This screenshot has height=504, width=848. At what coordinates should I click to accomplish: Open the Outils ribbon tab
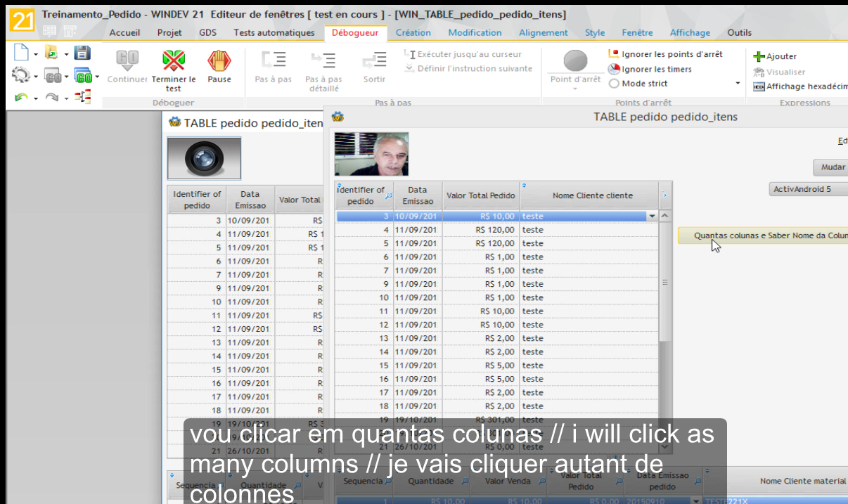[739, 32]
